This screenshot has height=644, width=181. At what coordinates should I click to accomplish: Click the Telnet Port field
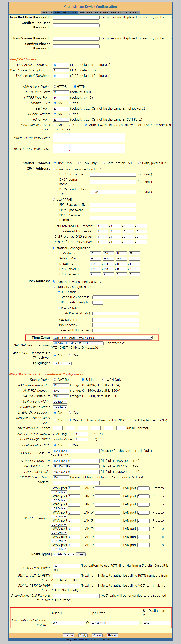61,120
